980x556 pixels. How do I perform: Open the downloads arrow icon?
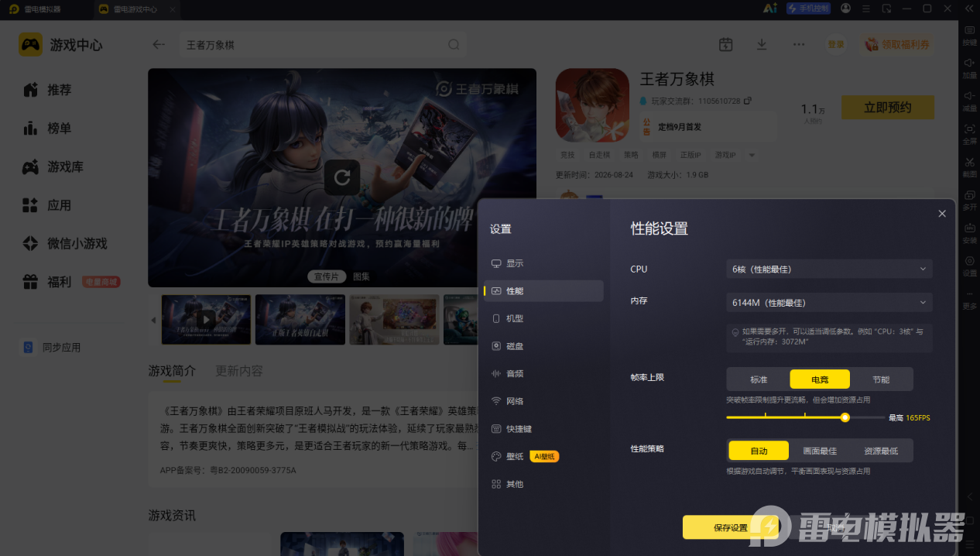(762, 45)
